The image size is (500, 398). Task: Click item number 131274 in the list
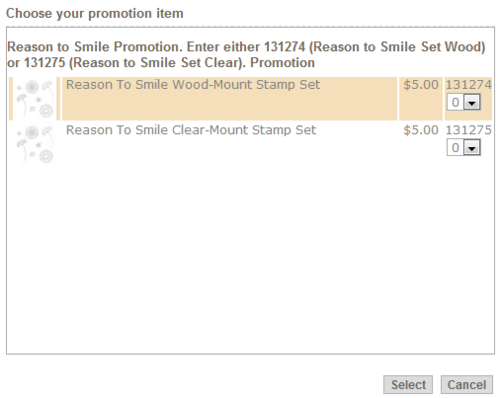pyautogui.click(x=468, y=85)
